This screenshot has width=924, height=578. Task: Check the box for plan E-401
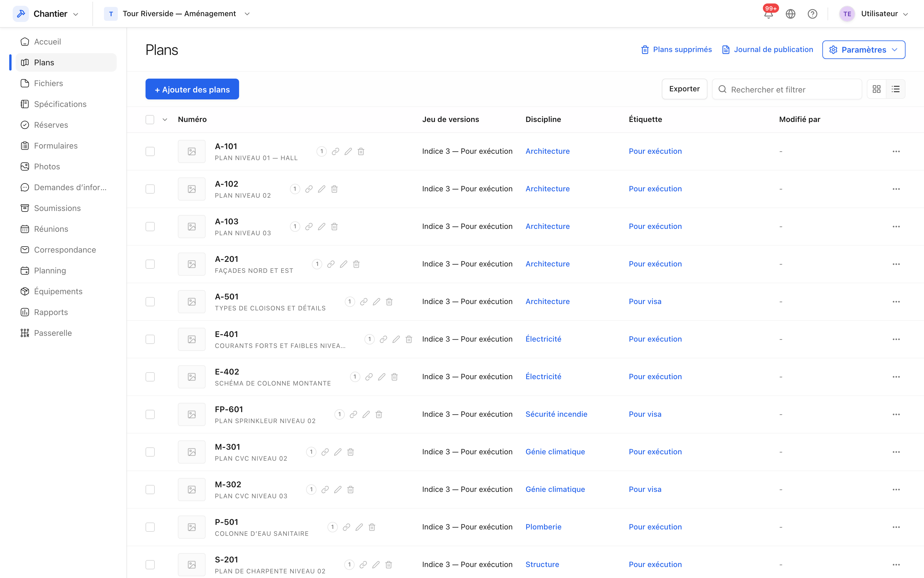[150, 339]
